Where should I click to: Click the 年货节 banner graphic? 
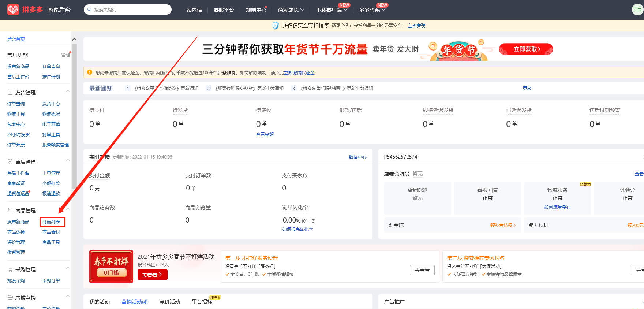(x=458, y=50)
